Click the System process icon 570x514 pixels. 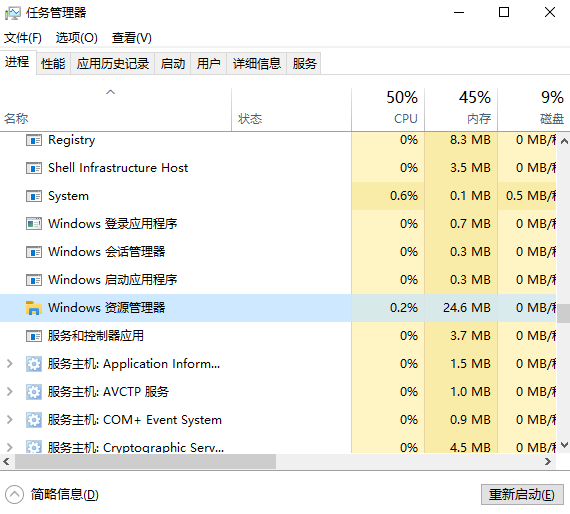tap(34, 196)
